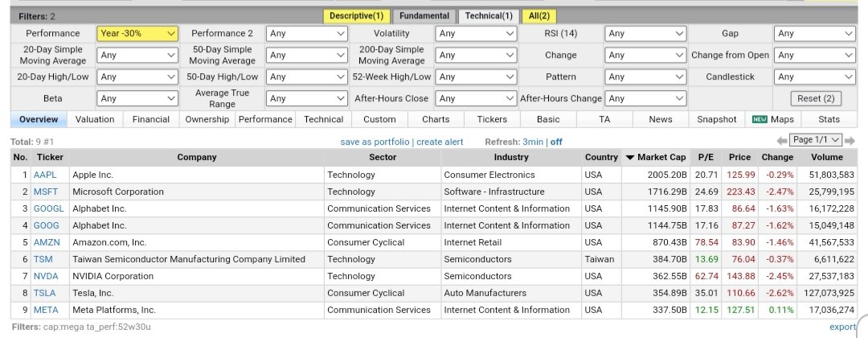Sort by the Company column header
The width and height of the screenshot is (868, 338).
click(197, 158)
